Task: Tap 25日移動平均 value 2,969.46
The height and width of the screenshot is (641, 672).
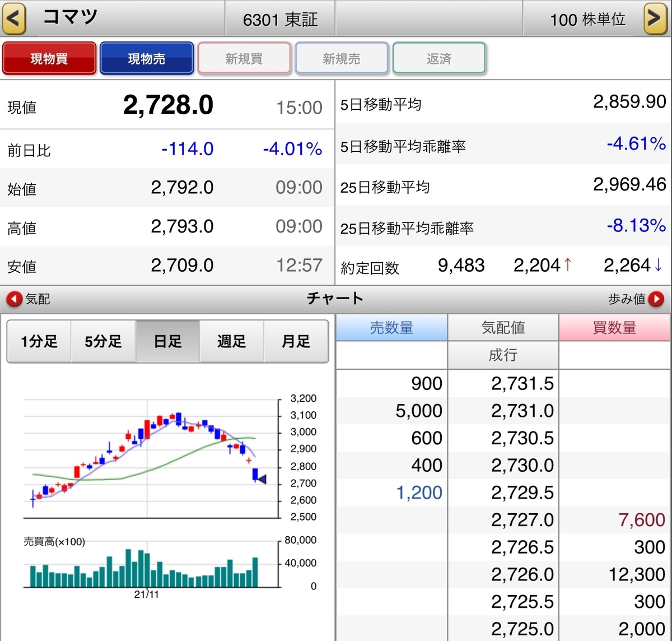Action: pos(629,184)
